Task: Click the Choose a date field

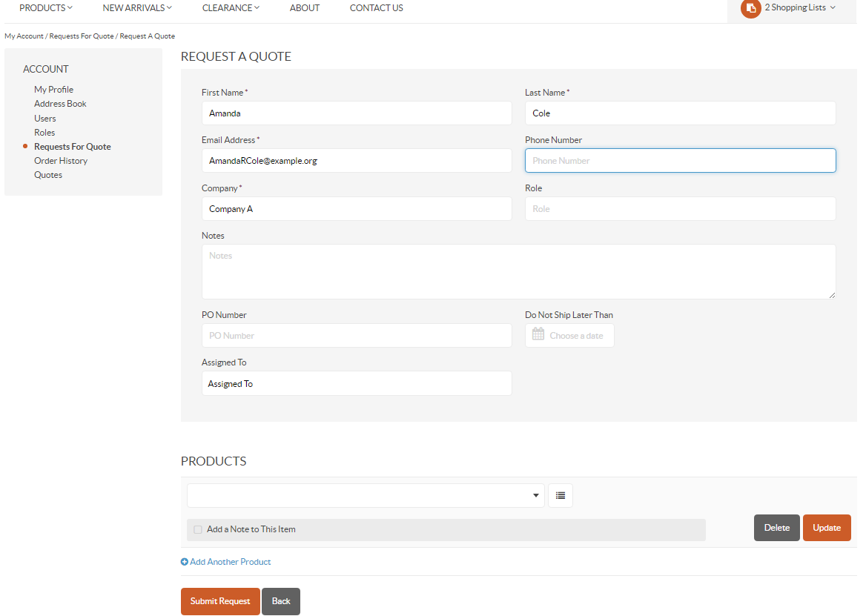Action: coord(569,336)
